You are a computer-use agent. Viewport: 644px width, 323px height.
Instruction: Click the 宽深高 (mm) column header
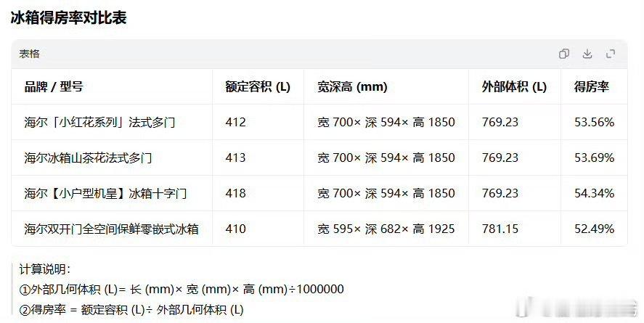[x=352, y=86]
